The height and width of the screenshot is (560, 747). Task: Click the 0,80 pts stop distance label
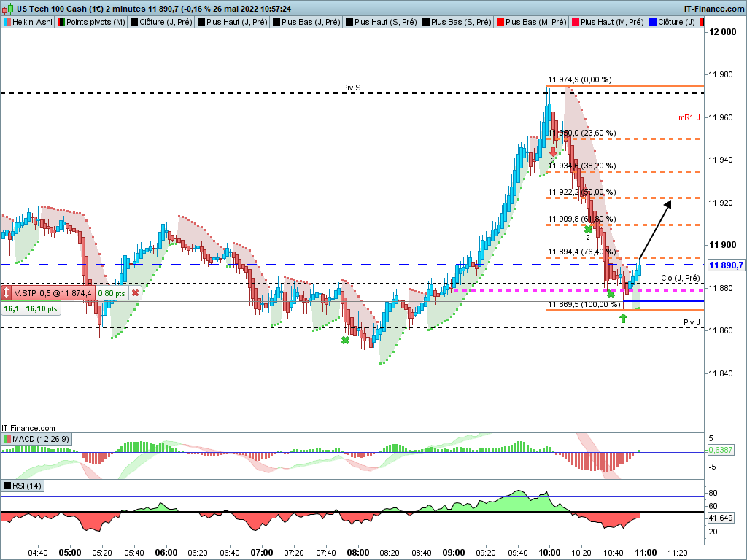[112, 293]
